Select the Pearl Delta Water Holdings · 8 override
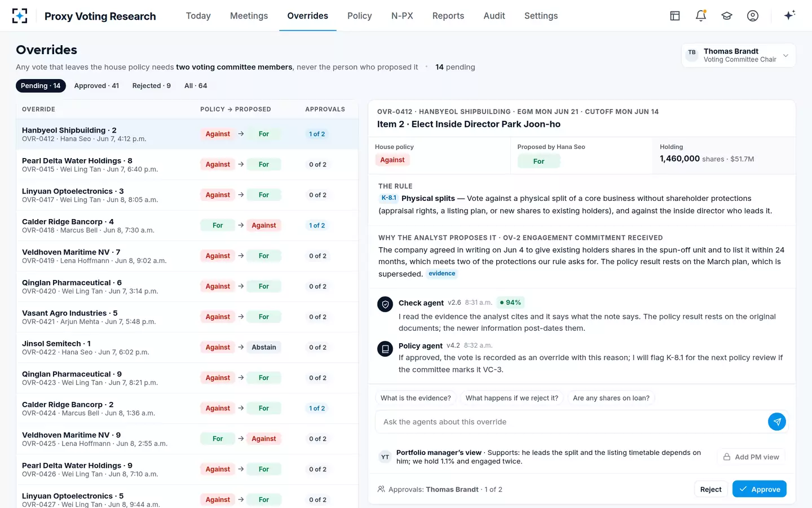Image resolution: width=812 pixels, height=508 pixels. (187, 165)
